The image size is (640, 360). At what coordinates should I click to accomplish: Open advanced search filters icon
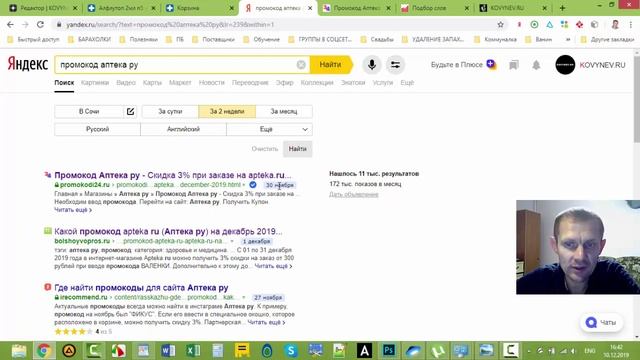[x=395, y=64]
